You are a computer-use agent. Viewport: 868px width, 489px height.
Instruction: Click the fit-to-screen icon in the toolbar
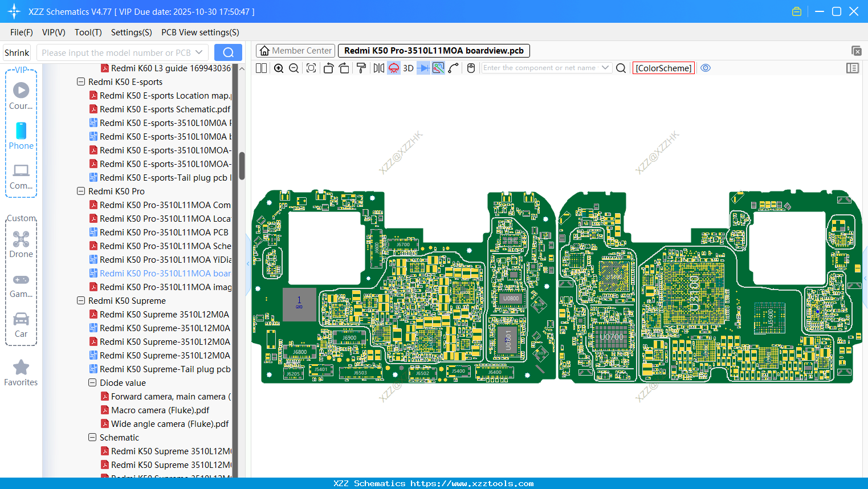pyautogui.click(x=311, y=68)
